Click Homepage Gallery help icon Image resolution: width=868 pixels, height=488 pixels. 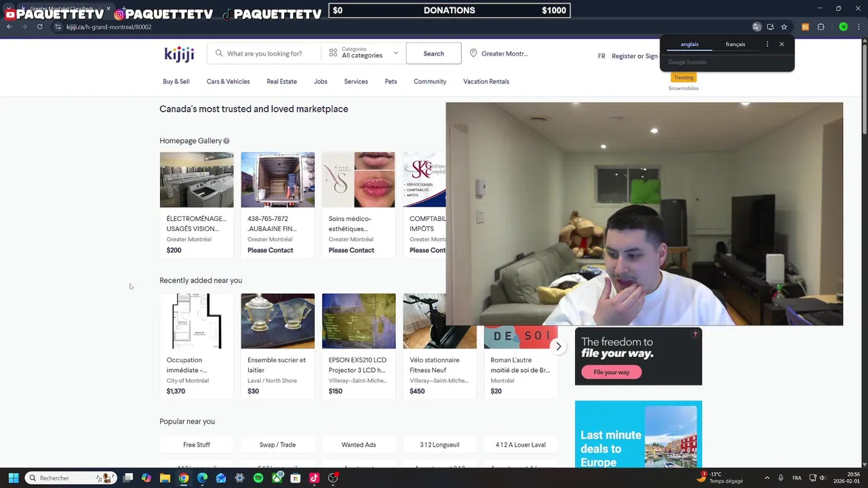[x=226, y=141]
